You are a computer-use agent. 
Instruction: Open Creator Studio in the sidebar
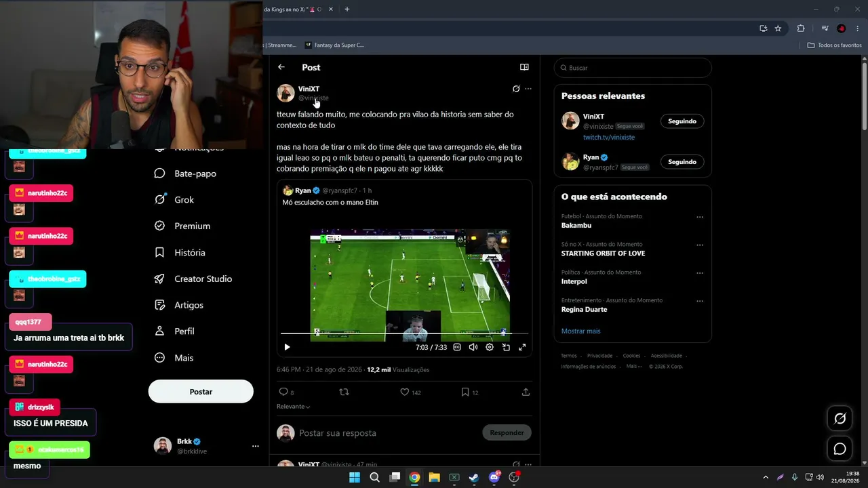click(x=193, y=279)
